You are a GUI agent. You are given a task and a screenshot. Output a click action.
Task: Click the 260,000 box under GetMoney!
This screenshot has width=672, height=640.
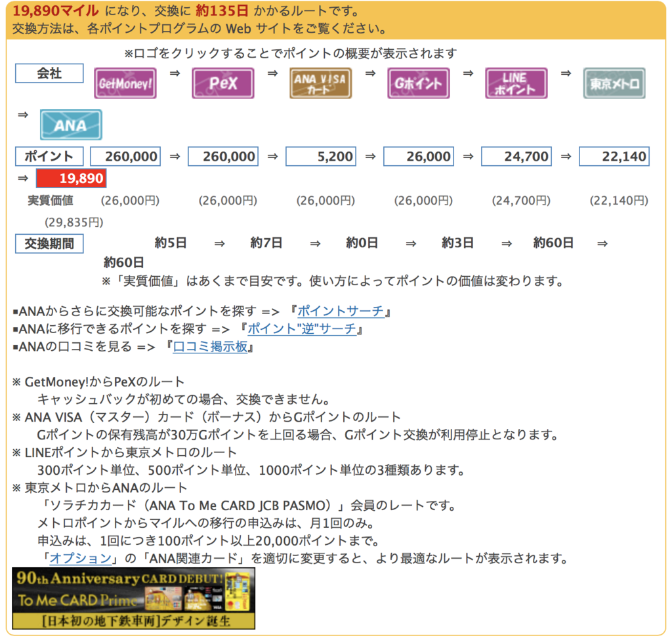(x=125, y=156)
